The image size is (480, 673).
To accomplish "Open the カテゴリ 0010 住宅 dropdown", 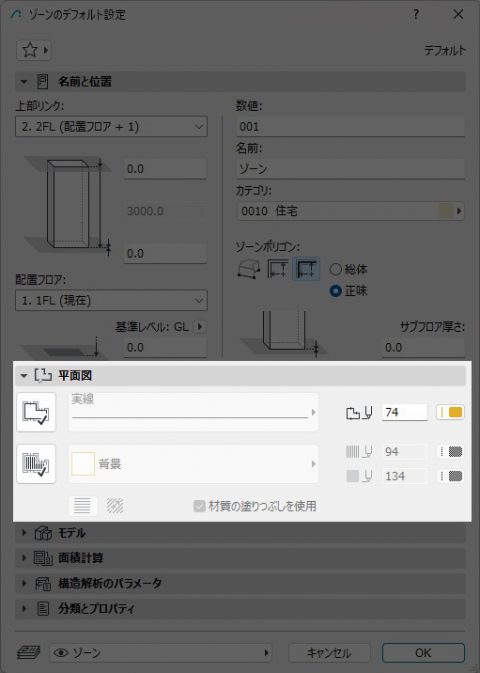I will (x=350, y=211).
